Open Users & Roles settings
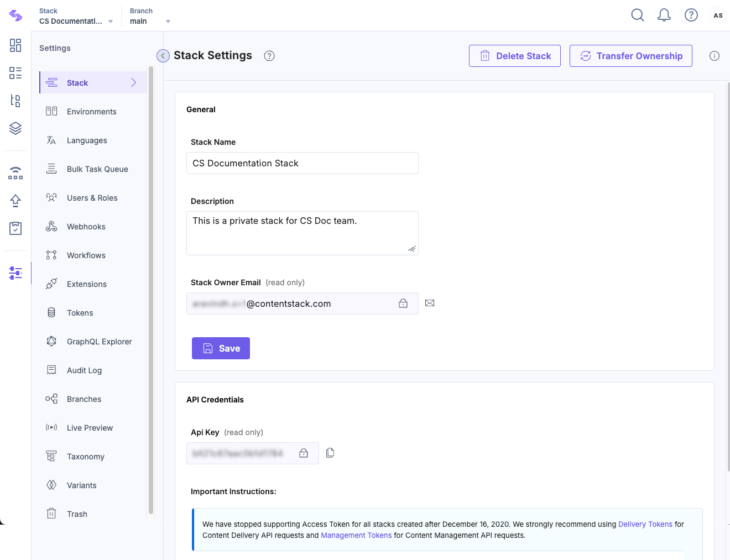The image size is (730, 560). pyautogui.click(x=93, y=197)
